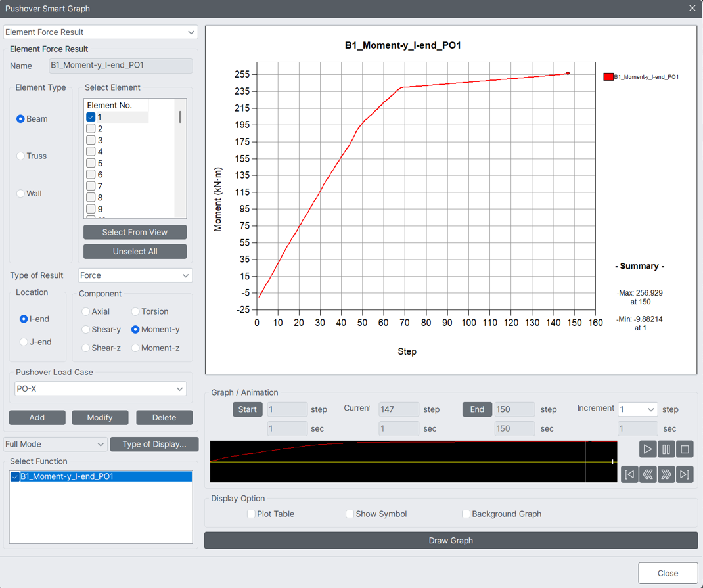Open the Increment step dropdown

637,409
